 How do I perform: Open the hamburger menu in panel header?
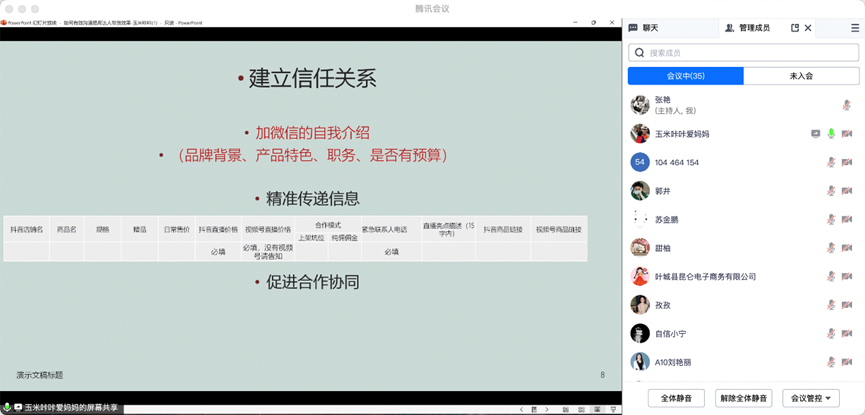pos(855,28)
